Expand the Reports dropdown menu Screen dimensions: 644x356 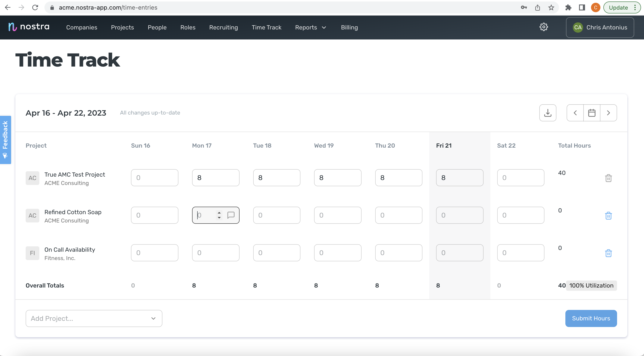pos(310,28)
